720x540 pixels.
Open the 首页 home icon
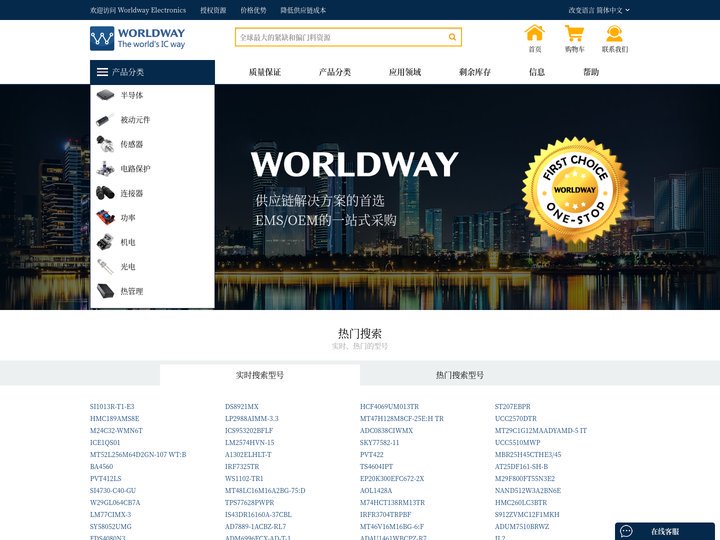click(534, 33)
